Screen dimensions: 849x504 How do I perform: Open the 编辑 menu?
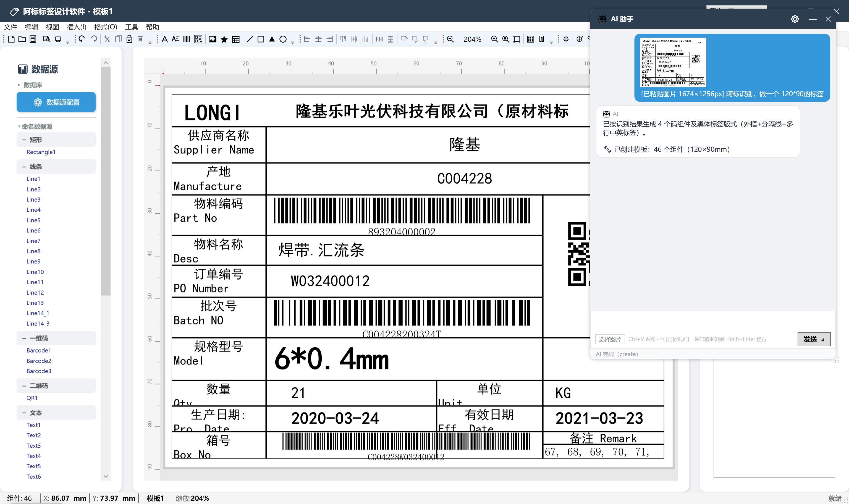pyautogui.click(x=31, y=27)
